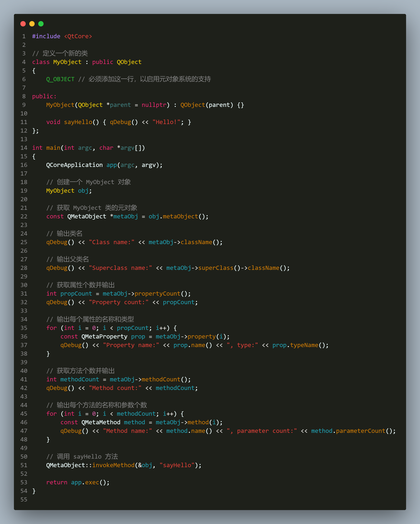This screenshot has width=420, height=524.
Task: Click the comment '// 输出父类名'
Action: (x=67, y=259)
